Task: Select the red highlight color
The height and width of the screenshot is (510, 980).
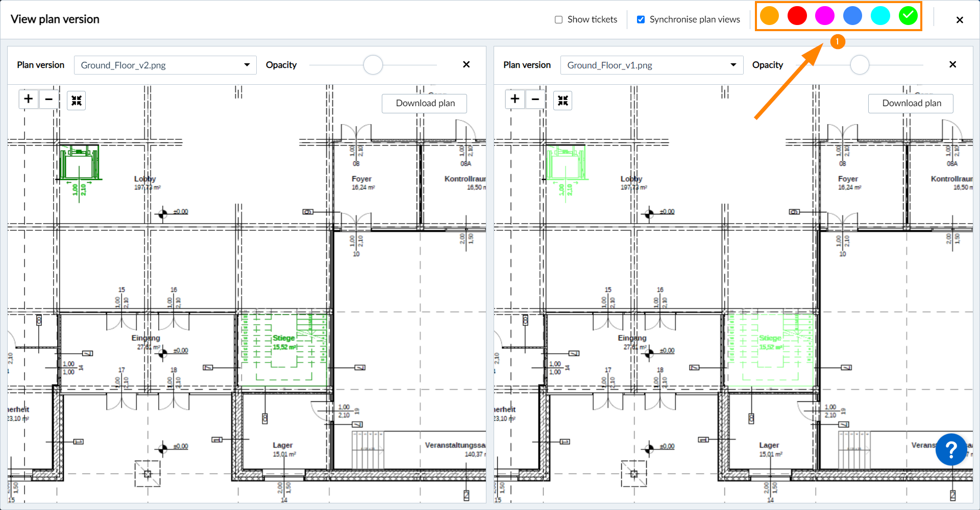Action: pyautogui.click(x=797, y=16)
